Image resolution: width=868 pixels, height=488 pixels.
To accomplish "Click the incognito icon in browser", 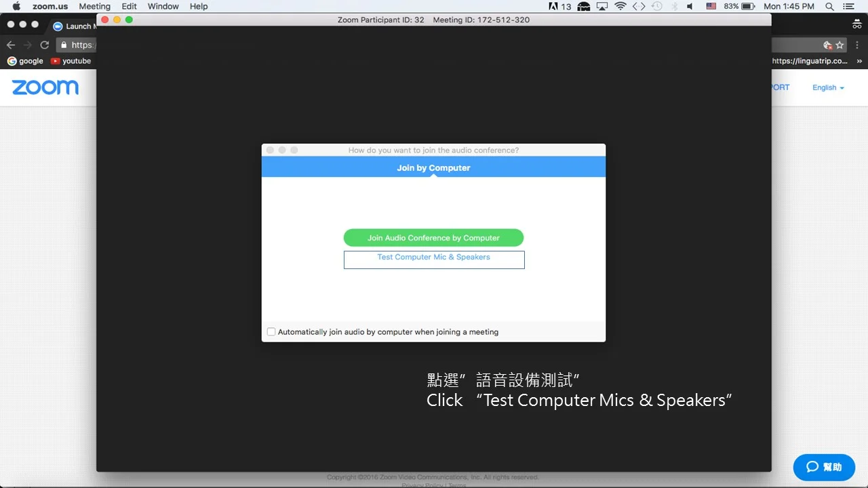I will point(857,25).
